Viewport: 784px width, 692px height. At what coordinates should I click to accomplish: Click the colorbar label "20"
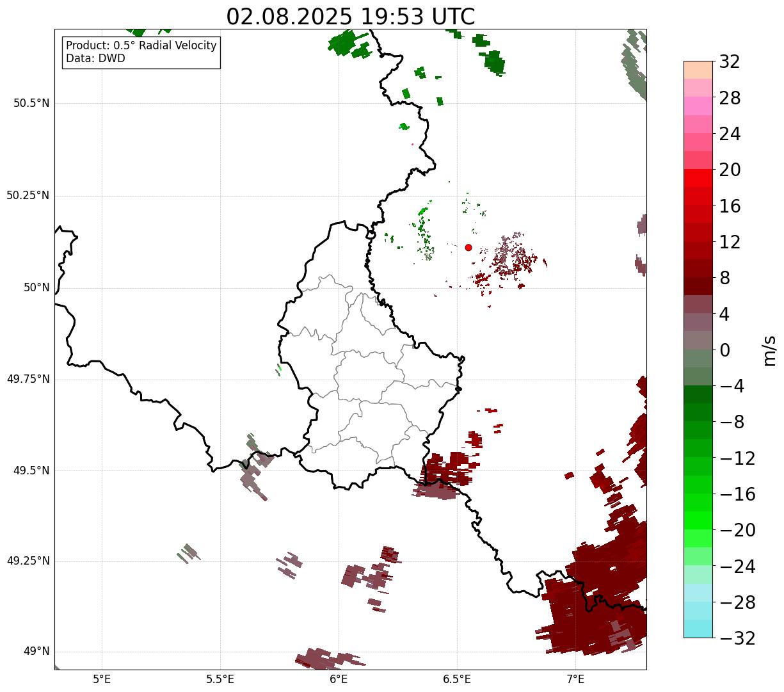(730, 170)
